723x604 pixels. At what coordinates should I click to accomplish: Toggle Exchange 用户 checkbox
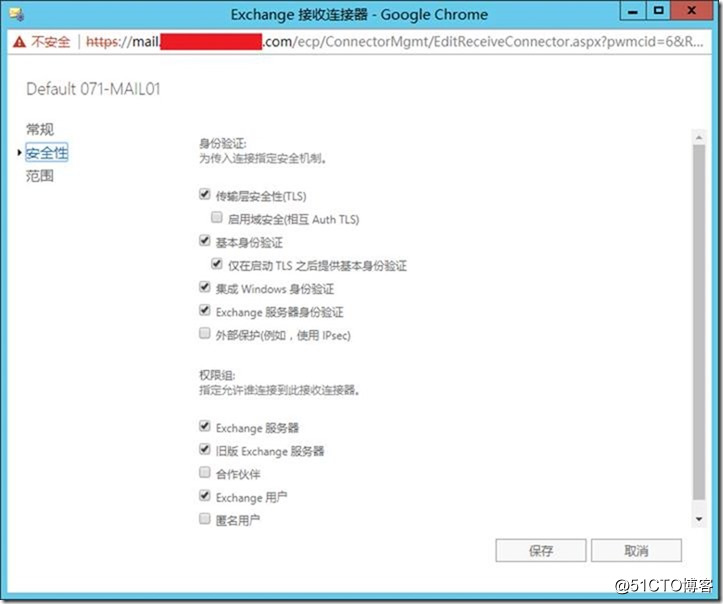[x=205, y=495]
